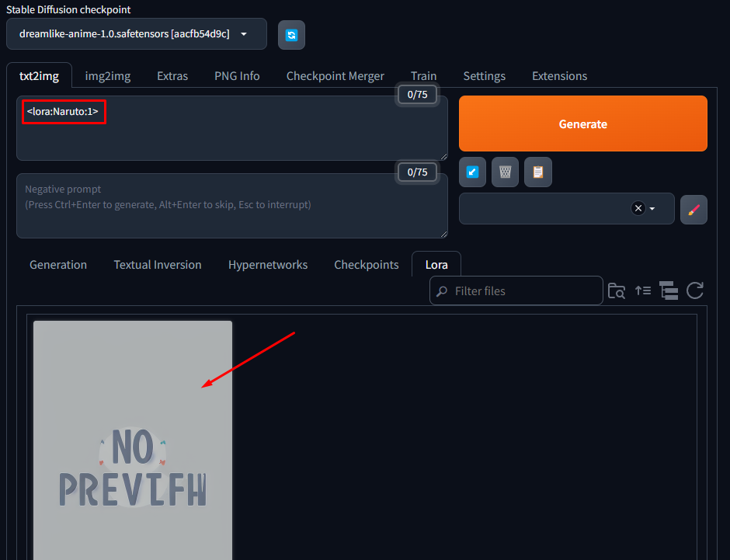
Task: Expand the styles dropdown arrow
Action: coord(652,209)
